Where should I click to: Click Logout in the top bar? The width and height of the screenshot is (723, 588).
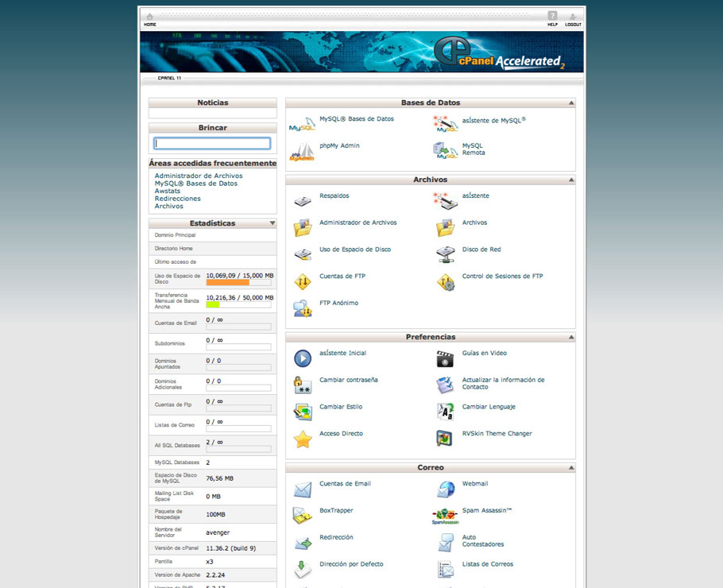point(573,19)
